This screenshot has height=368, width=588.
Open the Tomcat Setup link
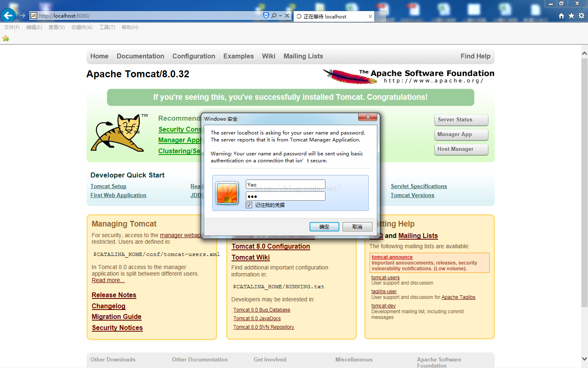(108, 186)
